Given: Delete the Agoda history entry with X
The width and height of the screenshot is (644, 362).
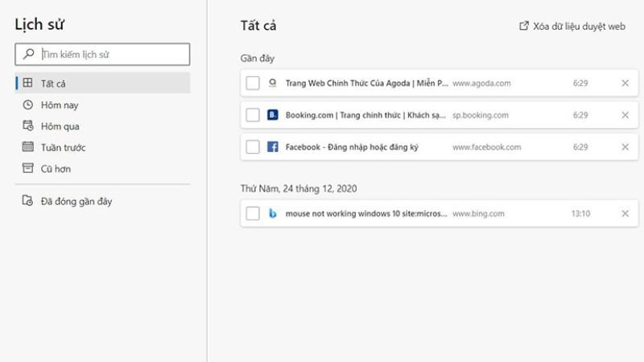Looking at the screenshot, I should (625, 83).
